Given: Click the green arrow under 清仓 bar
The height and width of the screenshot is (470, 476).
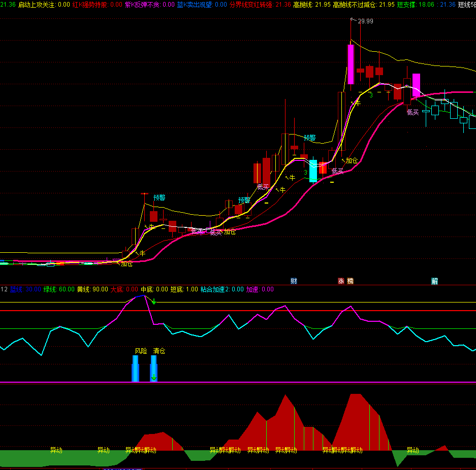Looking at the screenshot, I should tap(153, 377).
